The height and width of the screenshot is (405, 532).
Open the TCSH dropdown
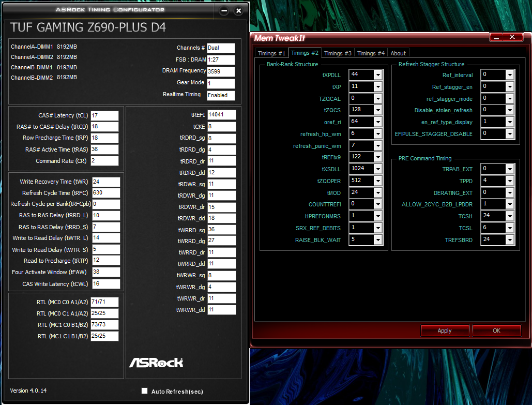click(x=510, y=216)
